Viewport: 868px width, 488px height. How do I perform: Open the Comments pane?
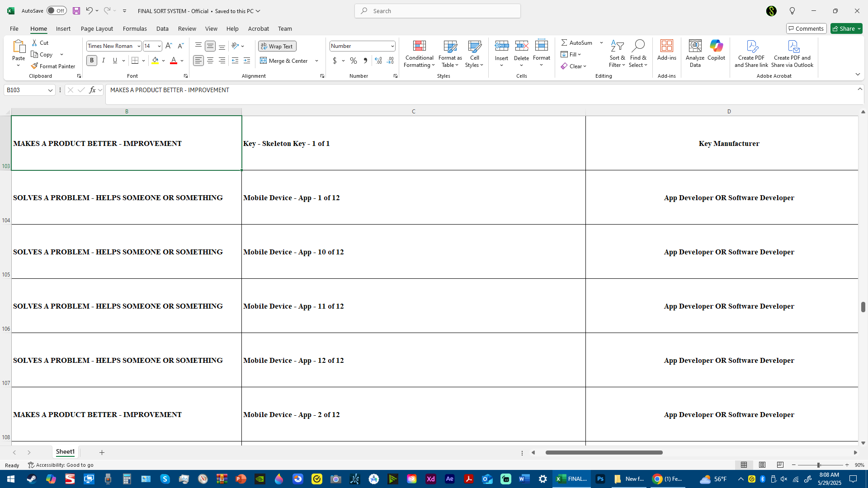[x=806, y=28]
